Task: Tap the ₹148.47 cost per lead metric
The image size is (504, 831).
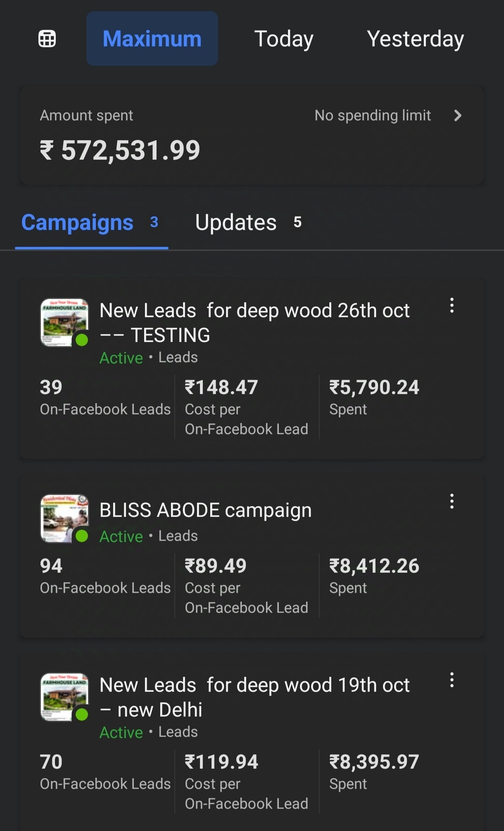Action: (221, 387)
